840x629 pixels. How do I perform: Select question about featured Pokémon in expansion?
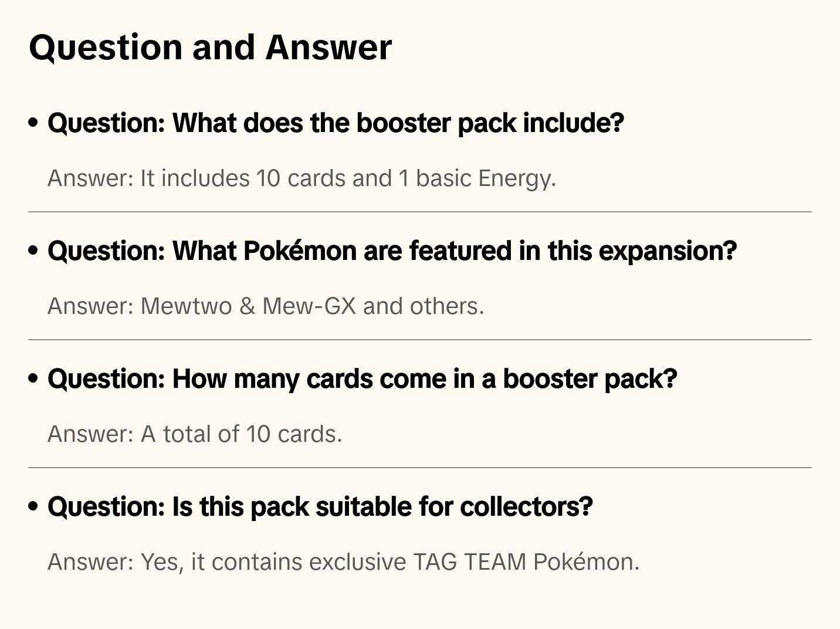(x=392, y=251)
